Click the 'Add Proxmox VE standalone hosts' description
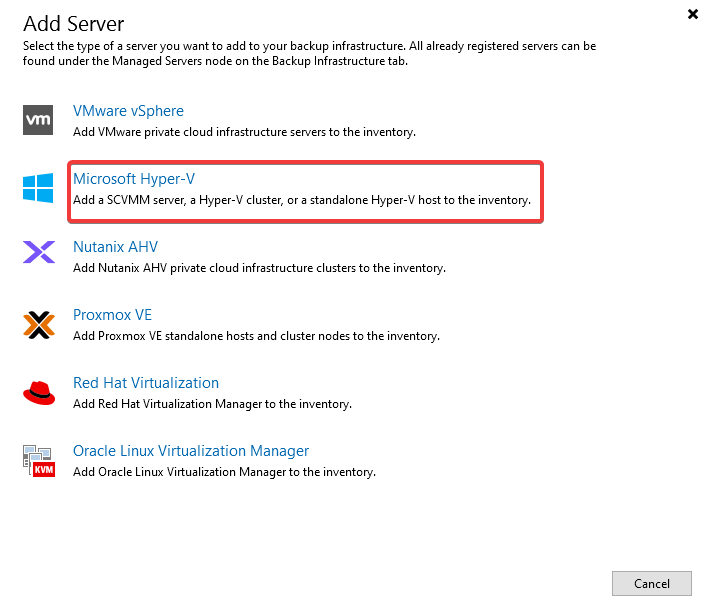This screenshot has height=608, width=708. 256,336
